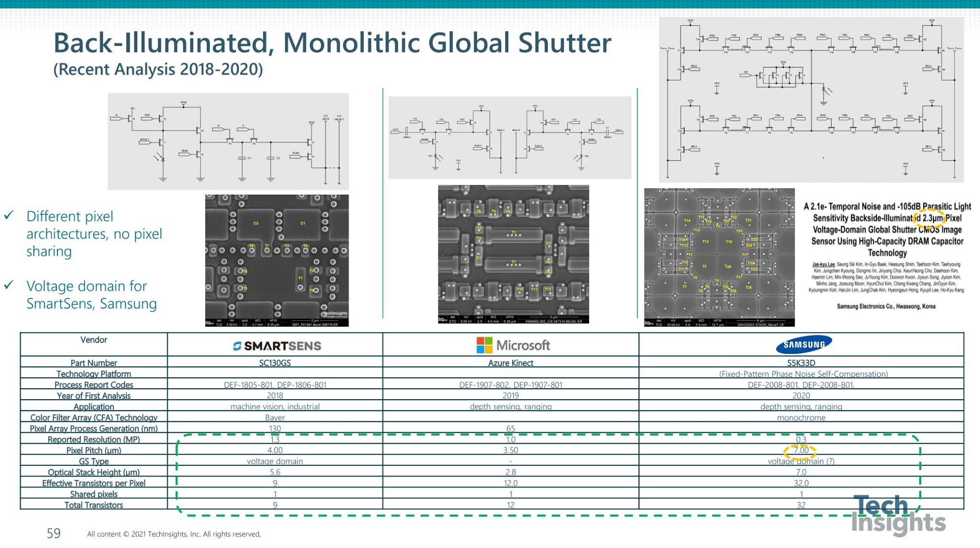980x548 pixels.
Task: Toggle the checkmark beside 'Different pixel architectures'
Action: point(8,215)
